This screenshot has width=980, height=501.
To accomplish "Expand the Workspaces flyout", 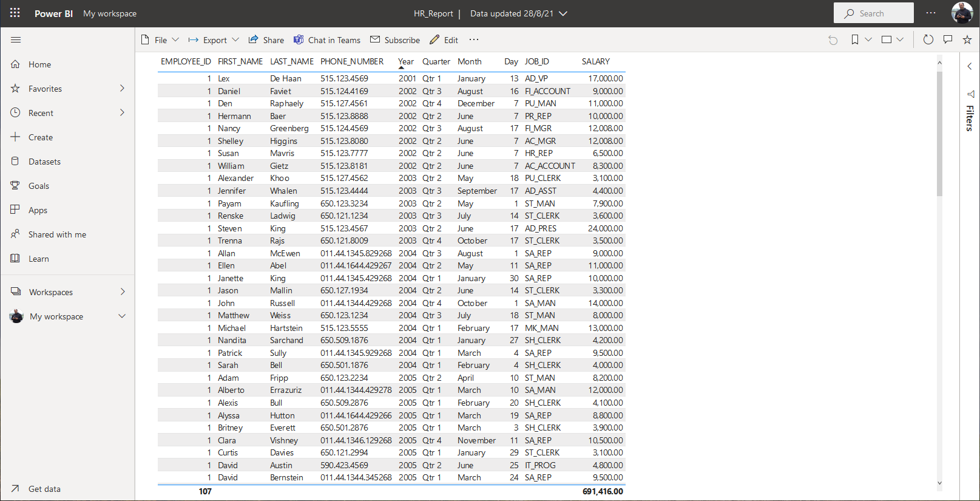I will point(123,292).
